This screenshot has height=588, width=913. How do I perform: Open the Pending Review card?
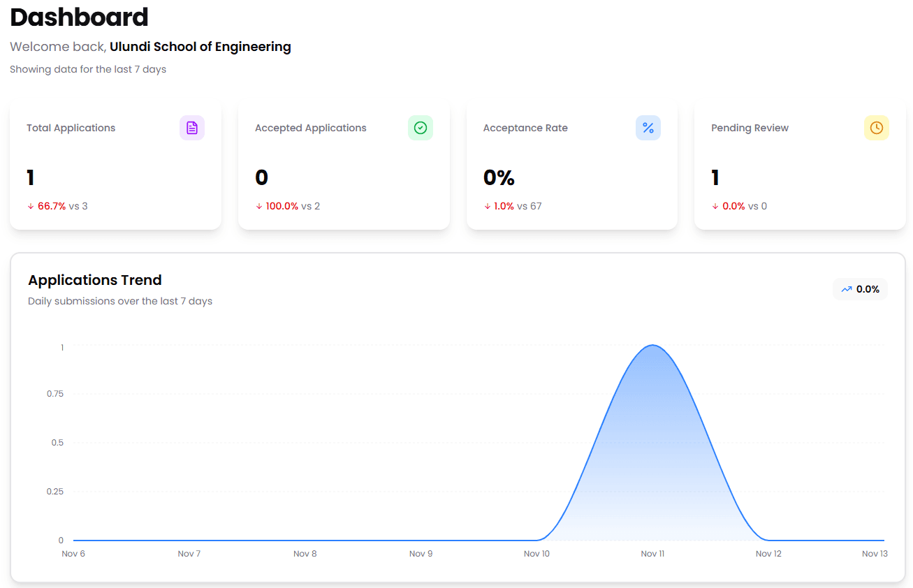coord(799,164)
